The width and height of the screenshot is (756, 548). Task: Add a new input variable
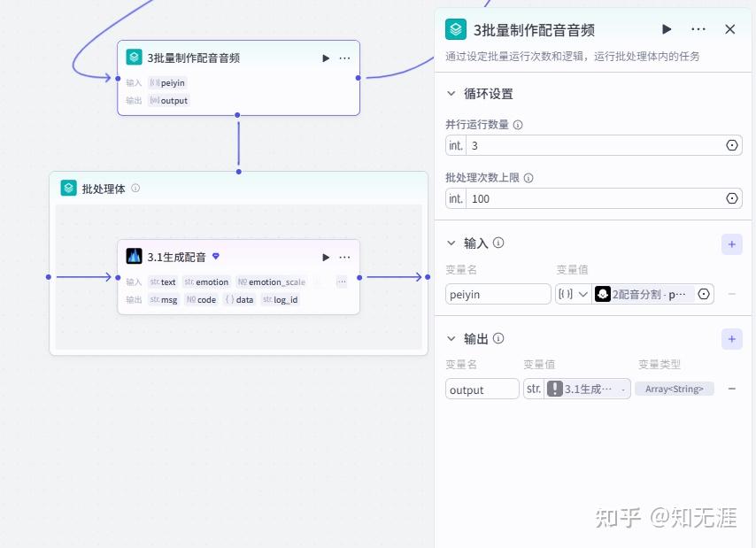coord(731,244)
